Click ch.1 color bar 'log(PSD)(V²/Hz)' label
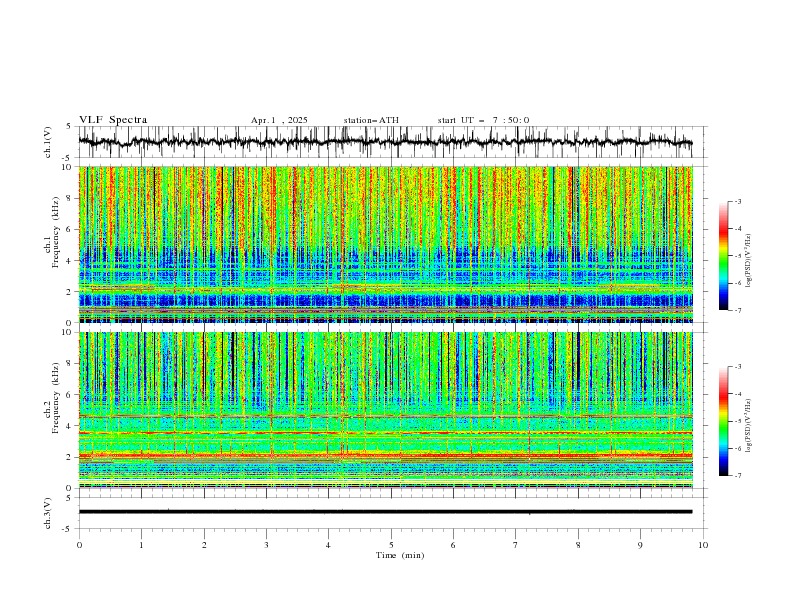This screenshot has width=792, height=612. pos(749,261)
